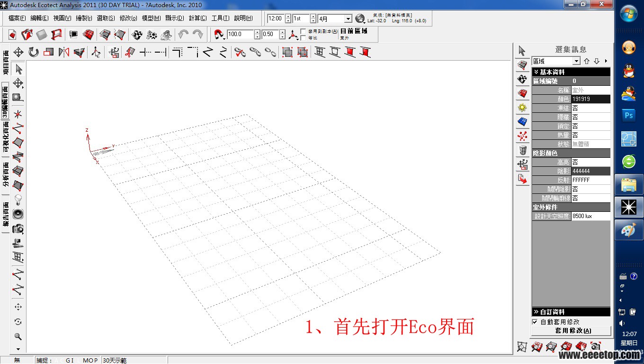The image size is (644, 364).
Task: Select the arrow pointer tool in left toolbar
Action: pos(18,69)
